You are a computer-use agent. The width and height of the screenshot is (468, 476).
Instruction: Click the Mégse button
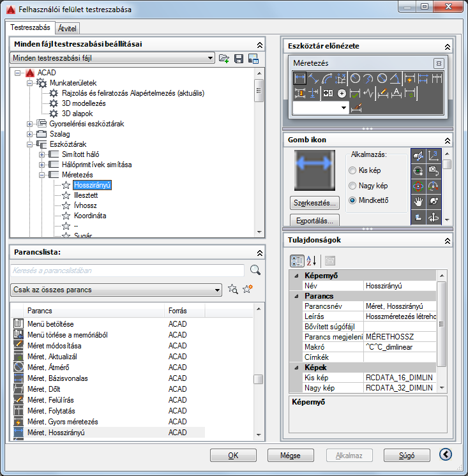pyautogui.click(x=291, y=456)
